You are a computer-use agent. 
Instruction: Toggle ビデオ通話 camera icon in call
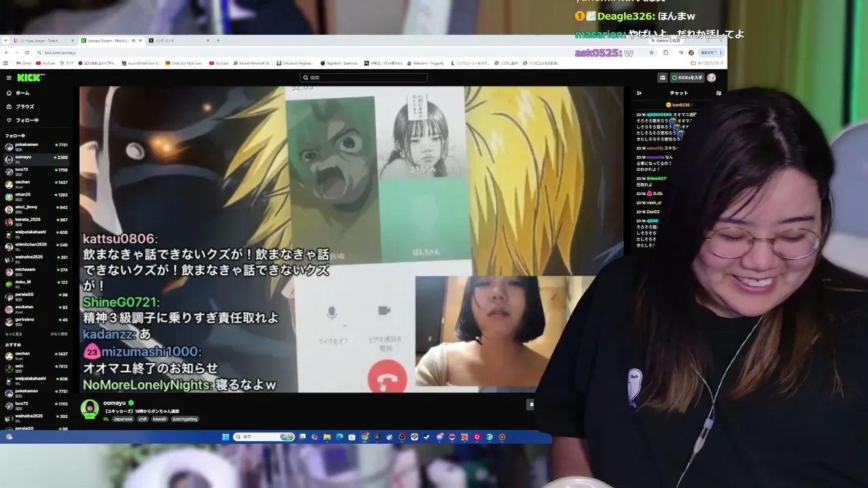coord(384,311)
